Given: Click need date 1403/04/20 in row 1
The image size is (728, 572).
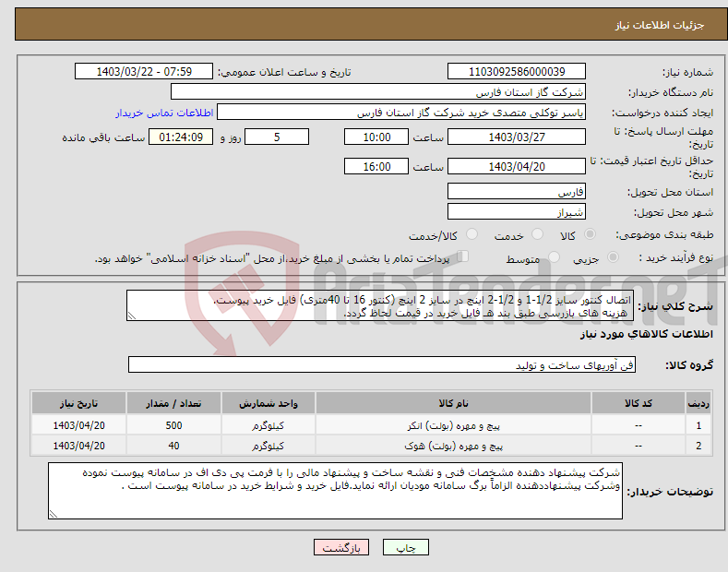Looking at the screenshot, I should click(x=79, y=425).
